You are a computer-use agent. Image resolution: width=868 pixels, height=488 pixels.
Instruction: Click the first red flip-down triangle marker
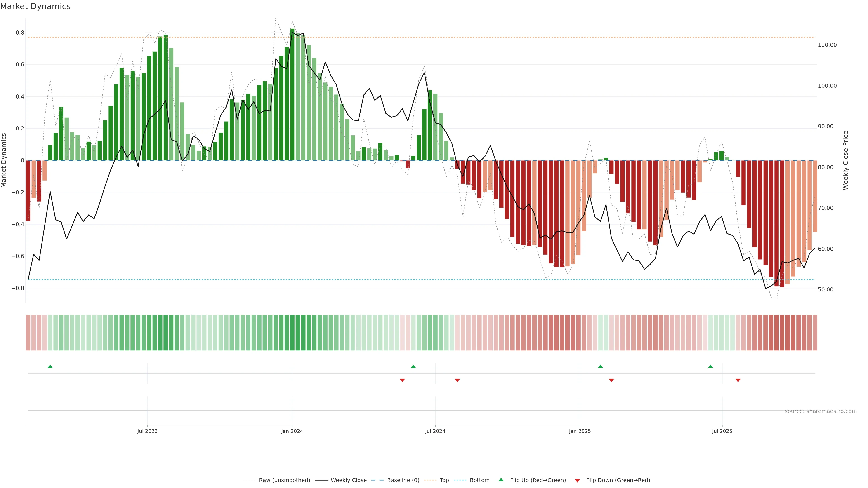coord(402,380)
